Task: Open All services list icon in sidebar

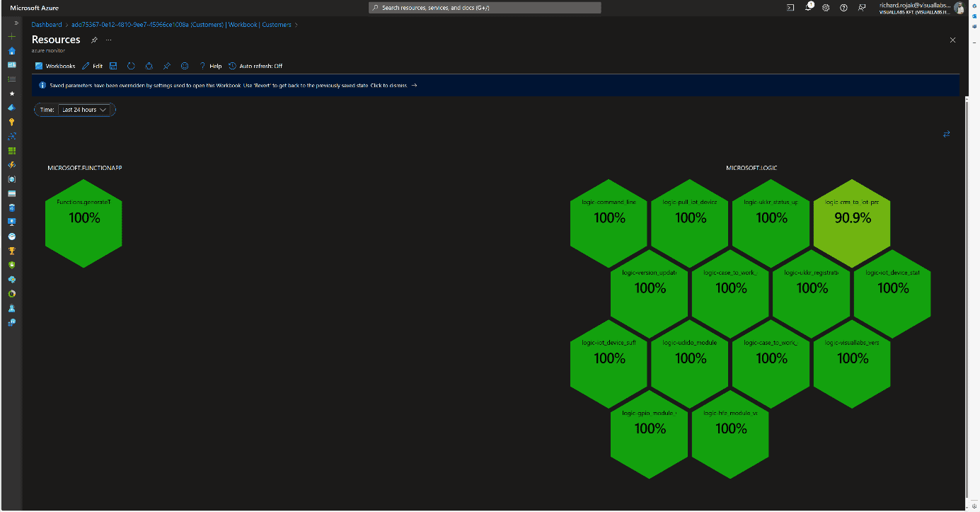Action: tap(11, 79)
